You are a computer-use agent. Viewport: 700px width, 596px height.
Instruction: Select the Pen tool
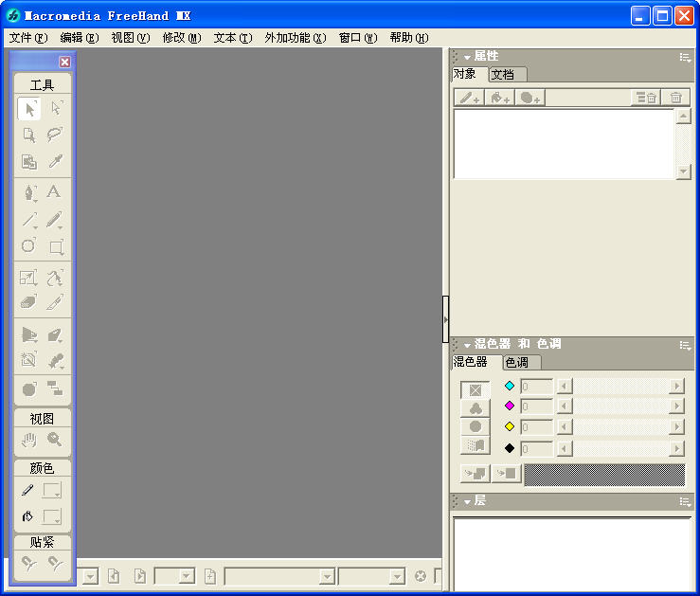point(29,193)
